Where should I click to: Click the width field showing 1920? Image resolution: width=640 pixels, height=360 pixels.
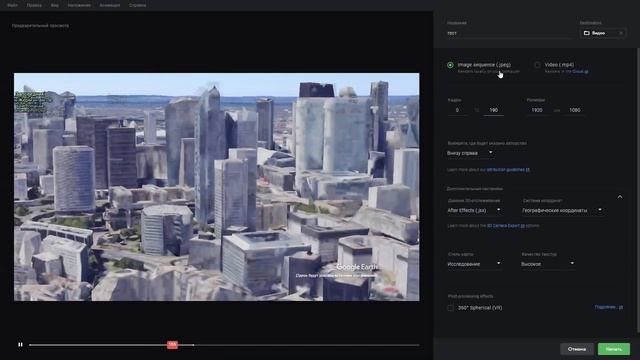(x=537, y=110)
